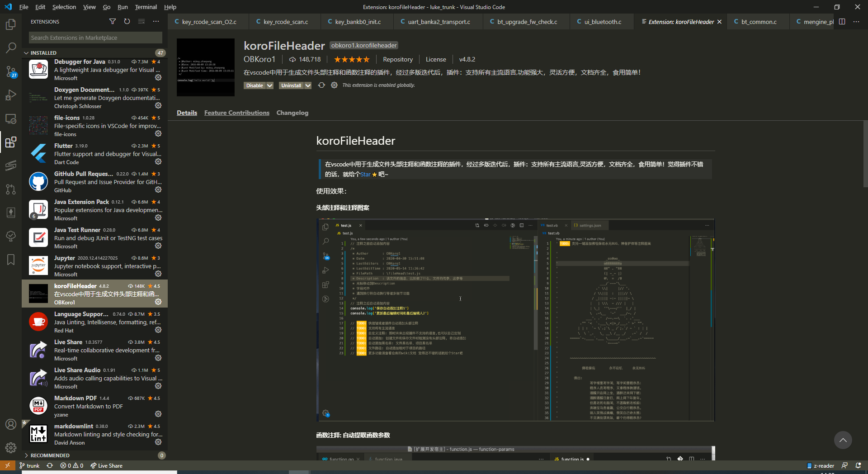868x474 pixels.
Task: Open editor More Actions ellipsis
Action: (x=856, y=21)
